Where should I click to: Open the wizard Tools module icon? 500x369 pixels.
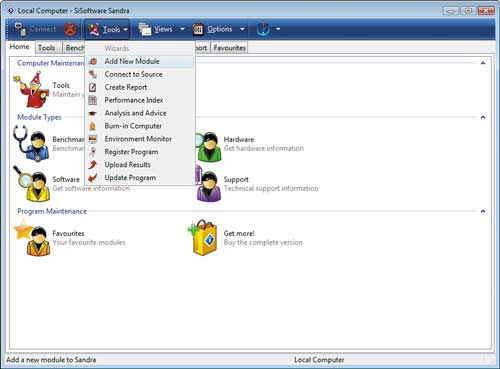[x=31, y=89]
